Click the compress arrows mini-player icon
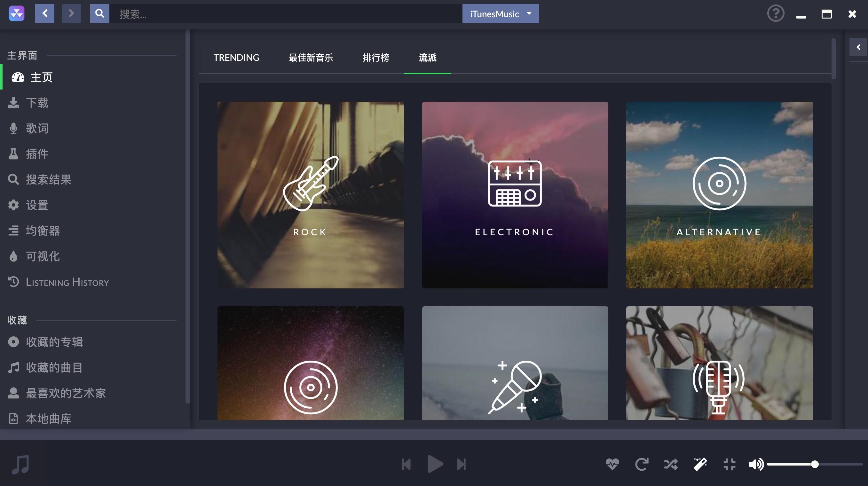The width and height of the screenshot is (868, 486). point(729,464)
